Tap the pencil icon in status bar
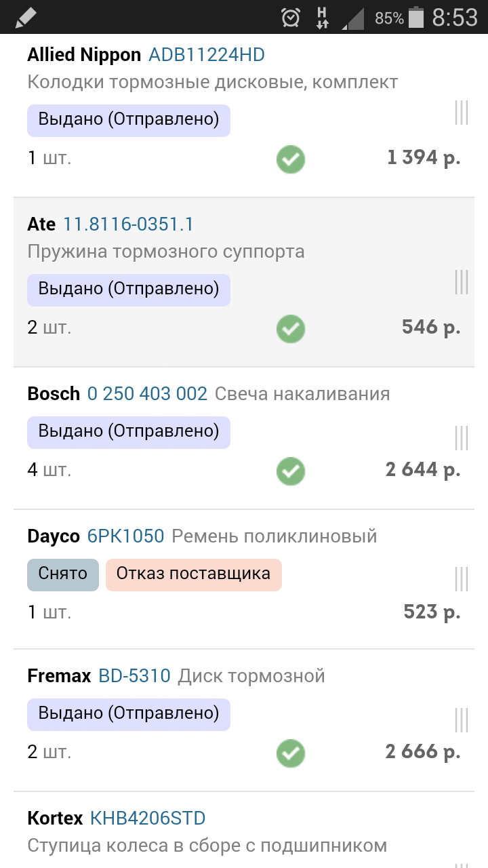The width and height of the screenshot is (488, 868). click(x=25, y=17)
